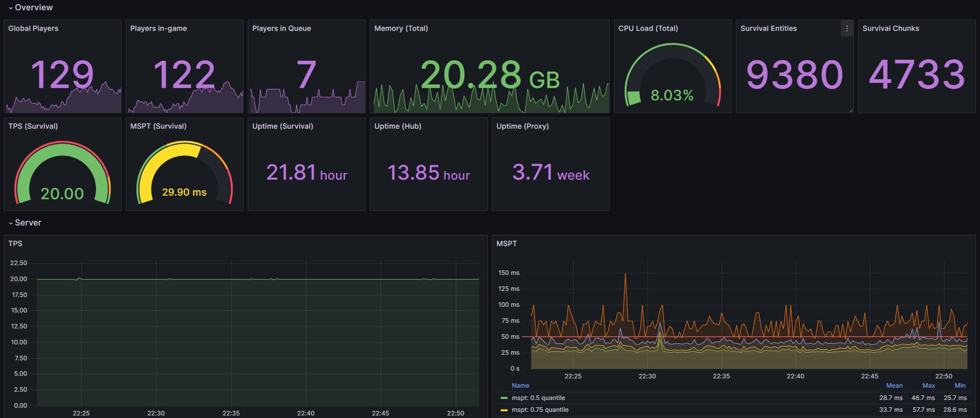Screen dimensions: 980x418
Task: Click the Players in Queue sparkline value
Action: pos(306,74)
